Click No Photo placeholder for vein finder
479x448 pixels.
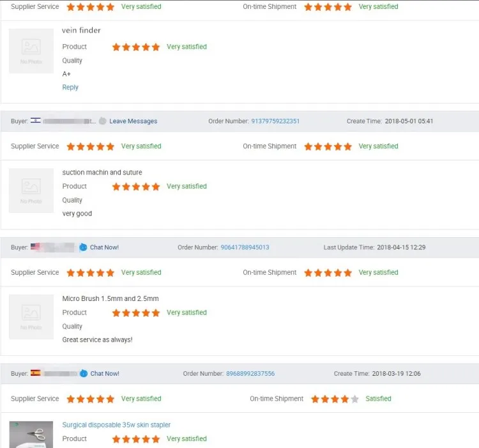click(31, 51)
